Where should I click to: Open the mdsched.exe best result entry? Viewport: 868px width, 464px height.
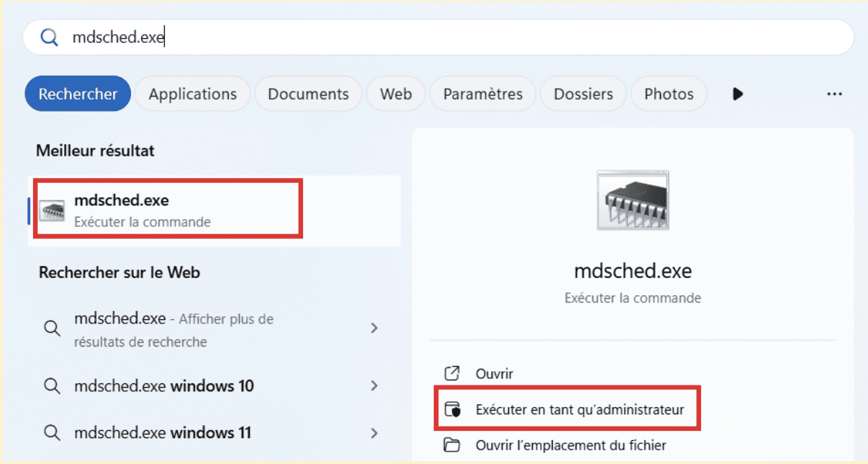(x=167, y=209)
